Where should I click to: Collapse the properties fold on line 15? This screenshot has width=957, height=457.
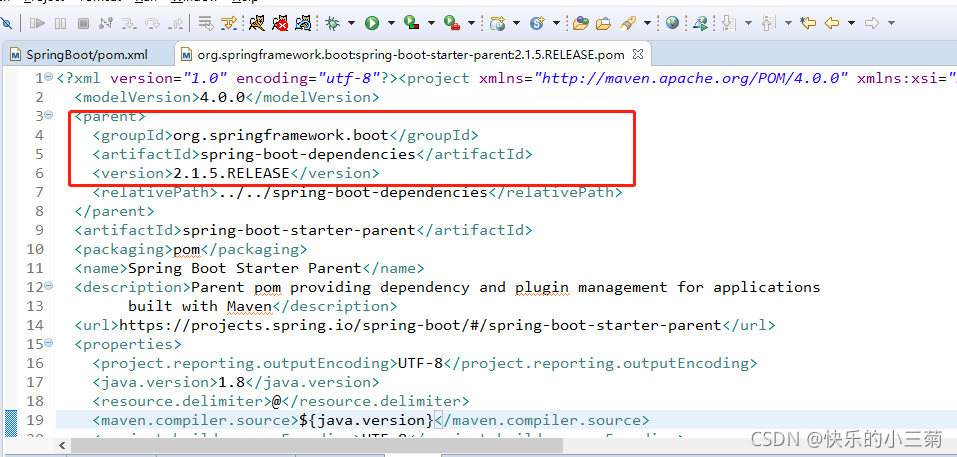pos(49,344)
